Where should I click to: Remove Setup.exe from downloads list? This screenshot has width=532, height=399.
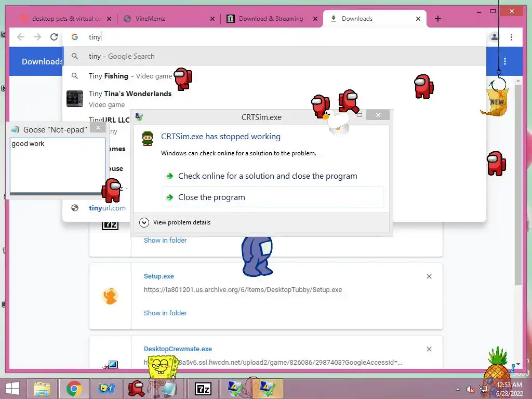(x=429, y=276)
